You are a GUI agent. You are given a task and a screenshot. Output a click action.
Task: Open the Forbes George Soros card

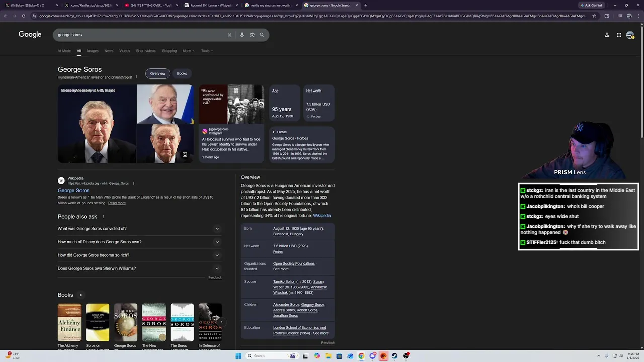click(x=301, y=144)
